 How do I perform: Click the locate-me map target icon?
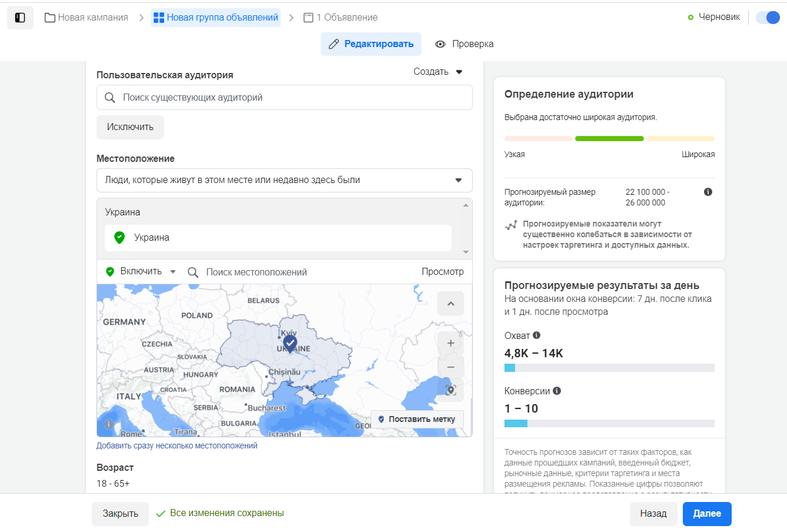coord(450,390)
